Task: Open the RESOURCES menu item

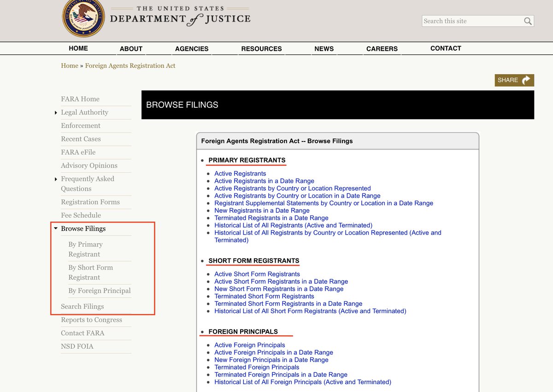Action: click(261, 49)
